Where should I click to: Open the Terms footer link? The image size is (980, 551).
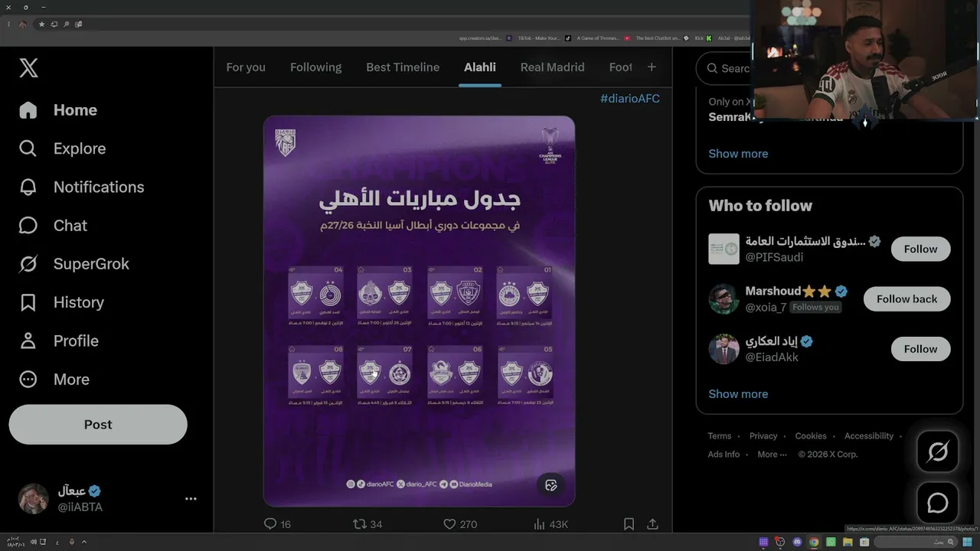tap(720, 436)
